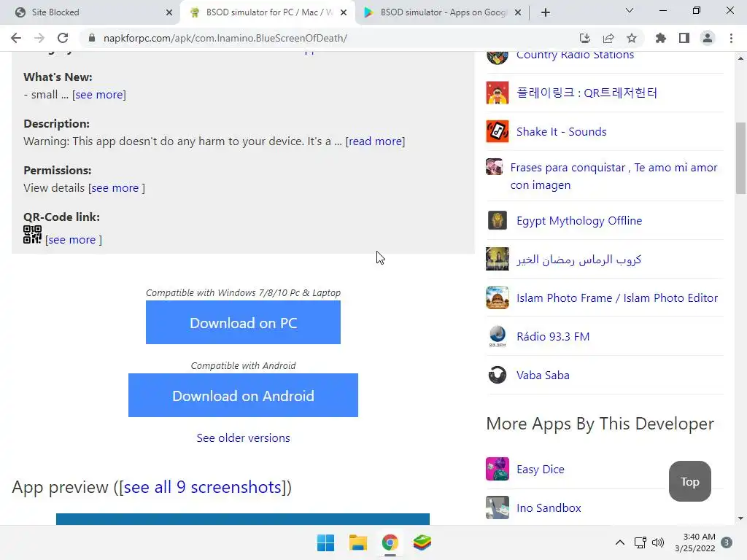Click the forward navigation arrow
747x560 pixels.
click(x=39, y=38)
